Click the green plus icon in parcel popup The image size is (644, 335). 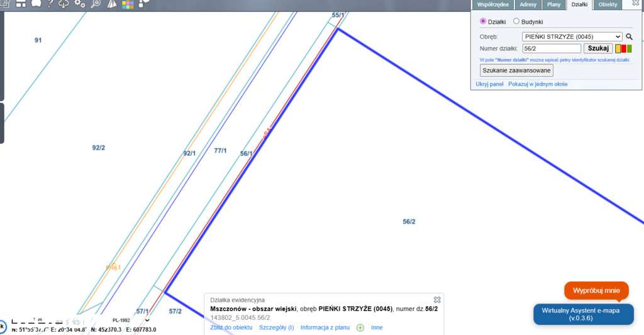click(360, 327)
